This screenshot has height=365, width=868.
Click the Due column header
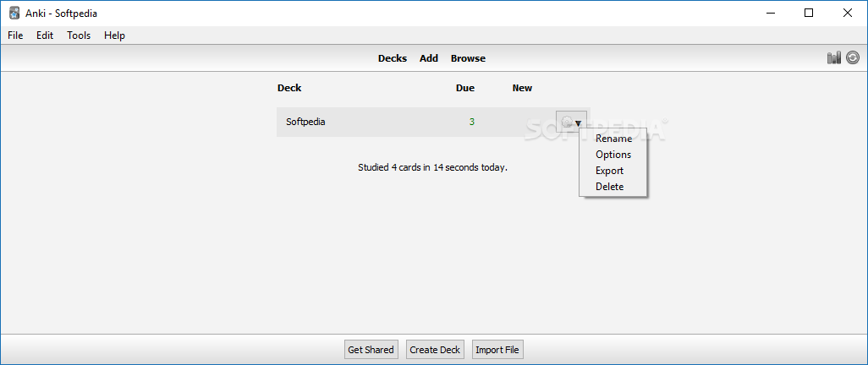pyautogui.click(x=465, y=88)
